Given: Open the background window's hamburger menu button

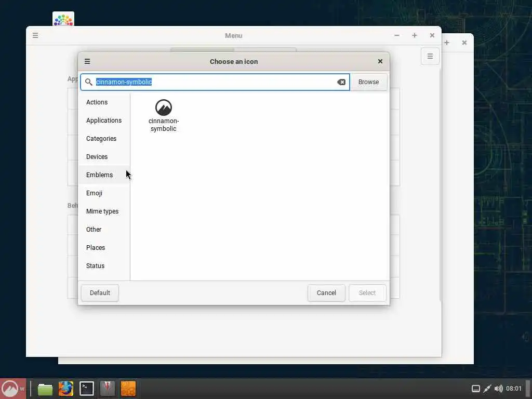Looking at the screenshot, I should coord(430,56).
